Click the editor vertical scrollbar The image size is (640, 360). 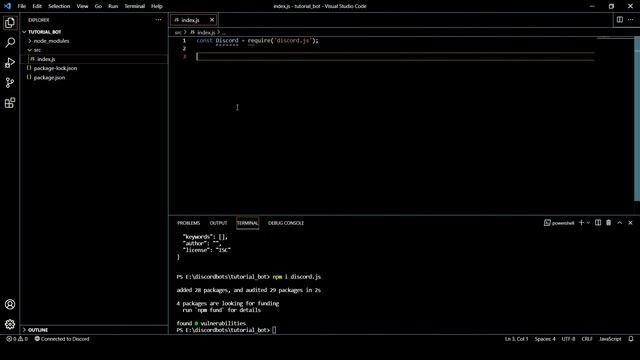point(637,118)
